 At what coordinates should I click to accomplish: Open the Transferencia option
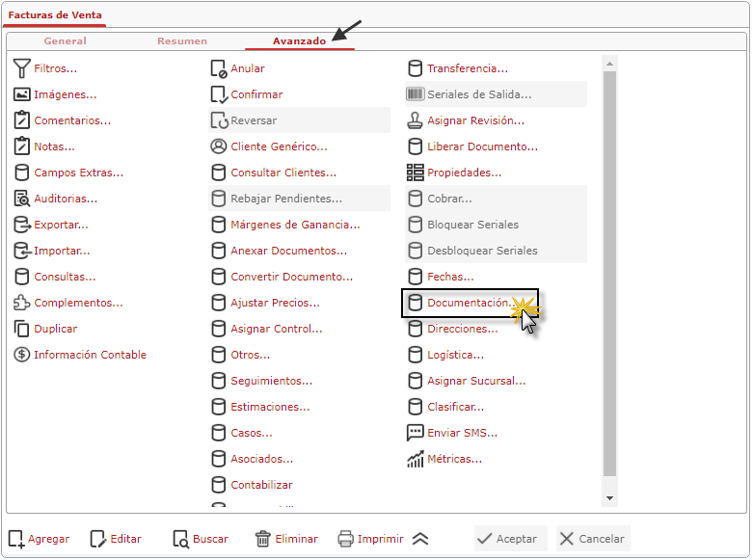[x=468, y=68]
